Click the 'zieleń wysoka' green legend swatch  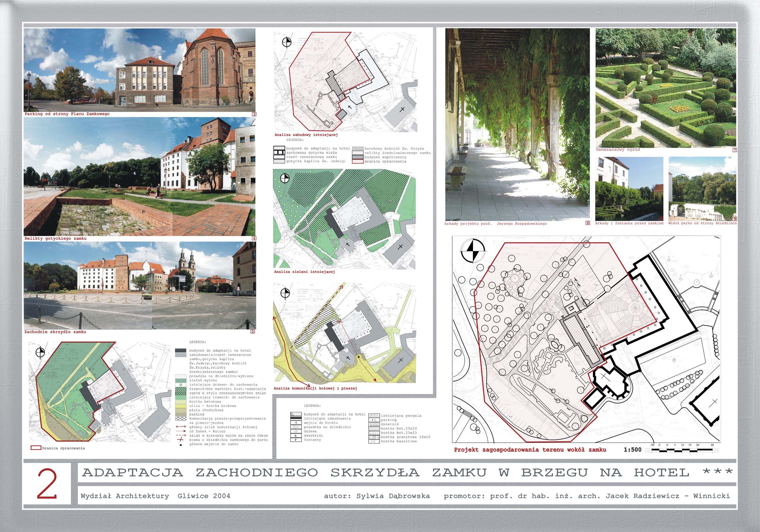tap(181, 381)
